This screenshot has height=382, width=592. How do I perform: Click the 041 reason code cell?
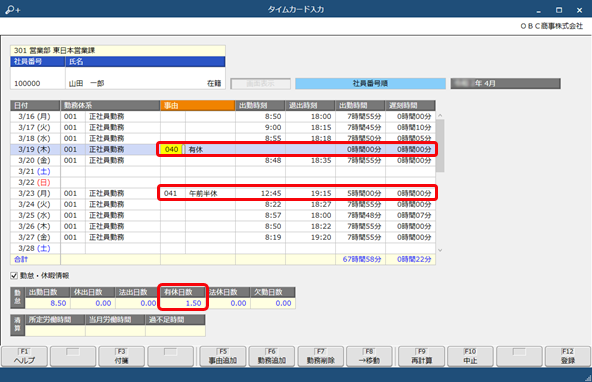(x=173, y=193)
